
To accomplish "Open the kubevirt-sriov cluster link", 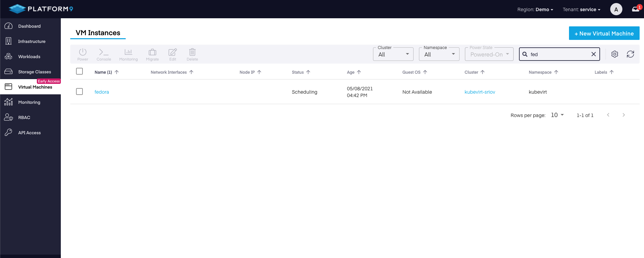I will coord(479,92).
